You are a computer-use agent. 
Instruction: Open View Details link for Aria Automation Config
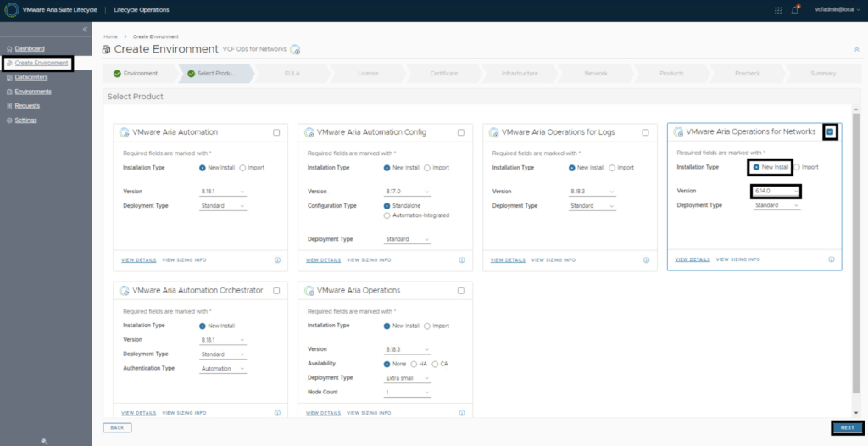click(x=323, y=259)
